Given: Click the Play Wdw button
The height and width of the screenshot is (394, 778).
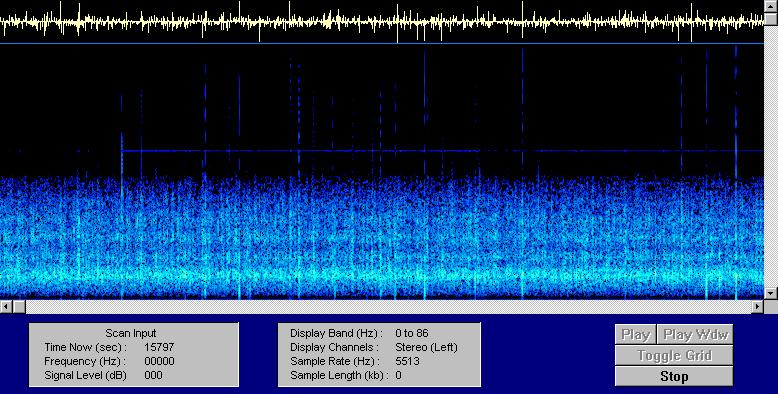Looking at the screenshot, I should click(x=695, y=334).
